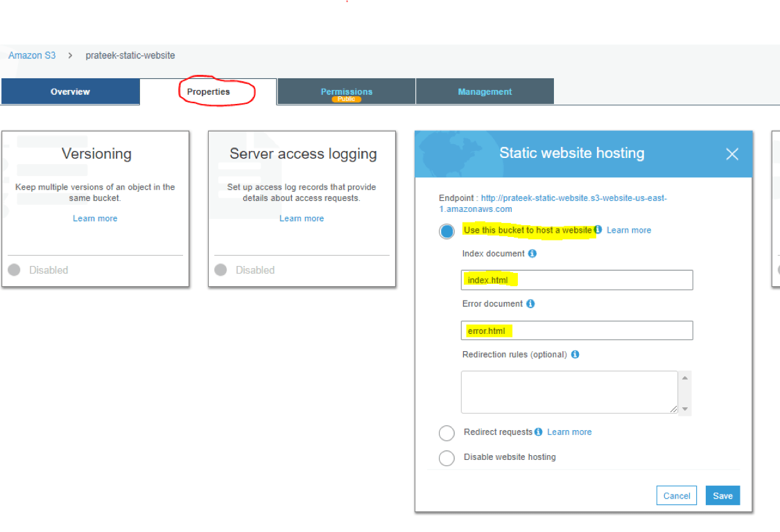The height and width of the screenshot is (532, 780).
Task: Select Redirect requests radio option
Action: point(447,433)
